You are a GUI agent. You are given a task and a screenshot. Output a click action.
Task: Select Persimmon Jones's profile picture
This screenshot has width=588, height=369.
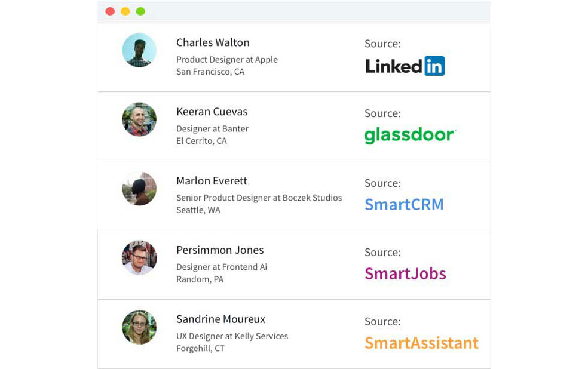[x=139, y=258]
